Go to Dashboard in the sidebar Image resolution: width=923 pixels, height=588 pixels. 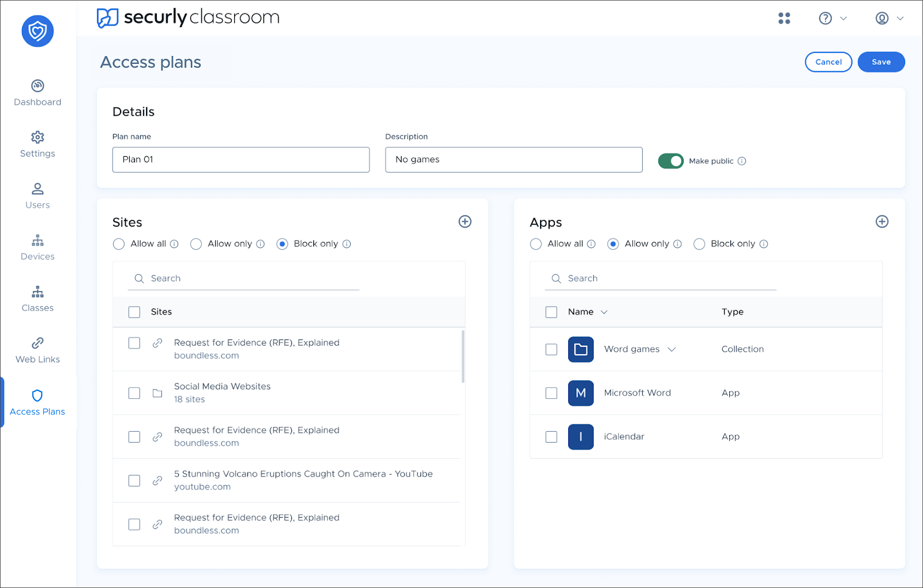point(37,93)
